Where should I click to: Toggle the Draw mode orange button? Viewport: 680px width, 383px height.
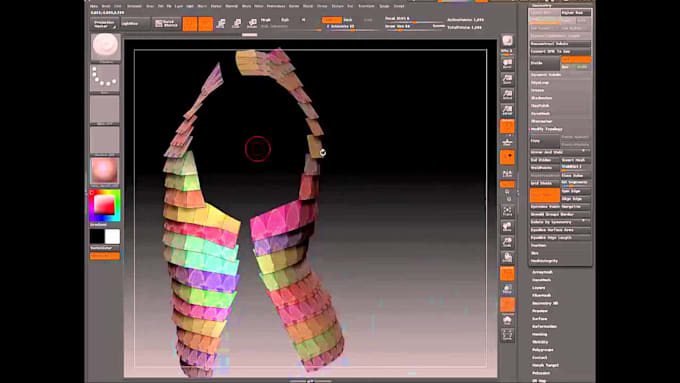coord(206,23)
